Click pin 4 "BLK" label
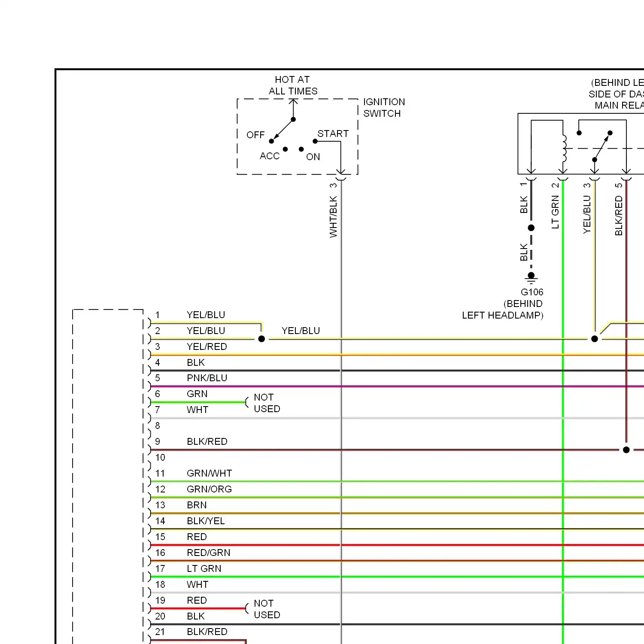Image resolution: width=644 pixels, height=644 pixels. 196,363
